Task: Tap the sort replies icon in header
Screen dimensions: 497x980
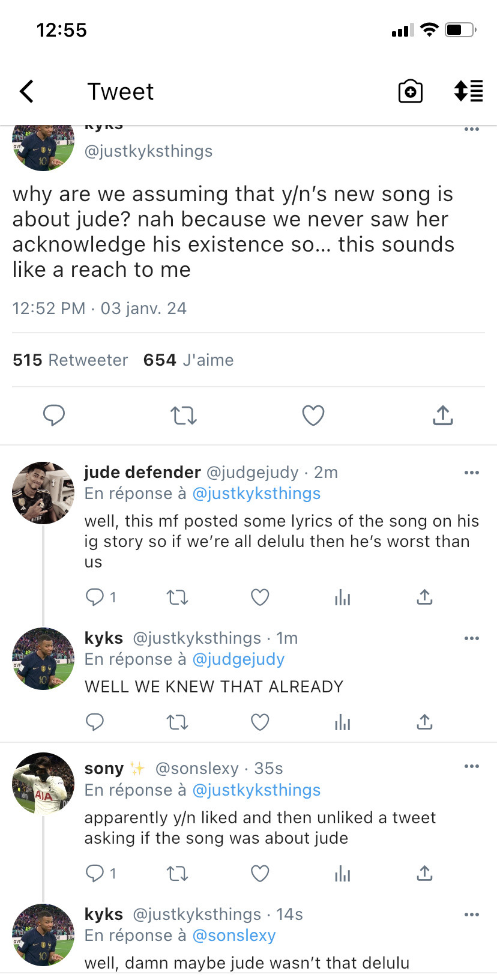Action: 468,91
